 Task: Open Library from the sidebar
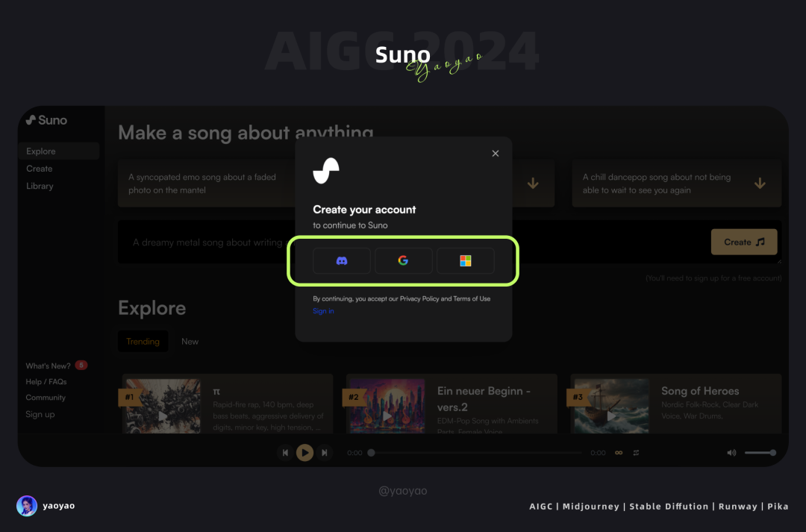click(x=40, y=186)
